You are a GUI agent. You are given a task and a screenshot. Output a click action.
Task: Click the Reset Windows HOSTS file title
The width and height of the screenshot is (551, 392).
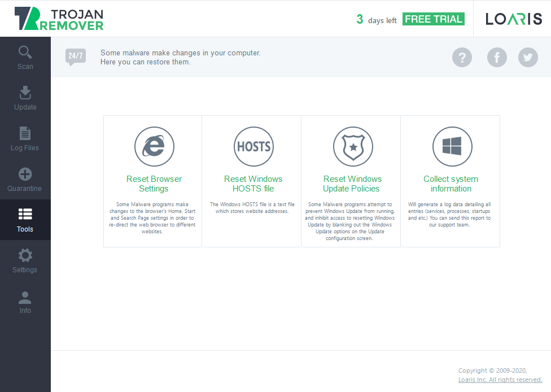[253, 184]
